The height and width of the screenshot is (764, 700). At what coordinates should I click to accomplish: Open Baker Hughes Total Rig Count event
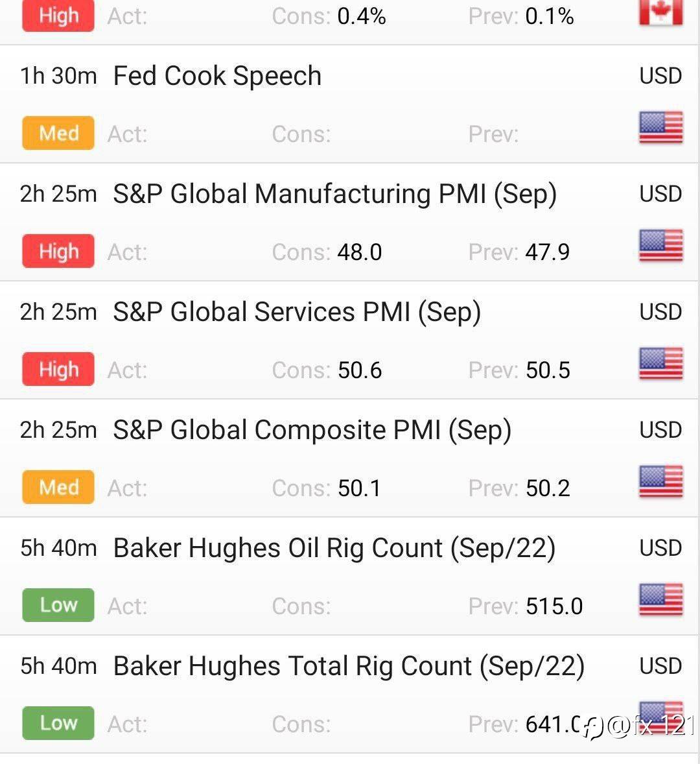pyautogui.click(x=349, y=666)
